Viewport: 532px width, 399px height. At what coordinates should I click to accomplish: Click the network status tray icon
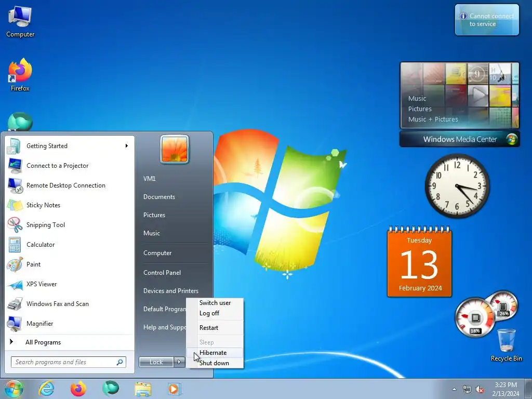click(x=467, y=389)
